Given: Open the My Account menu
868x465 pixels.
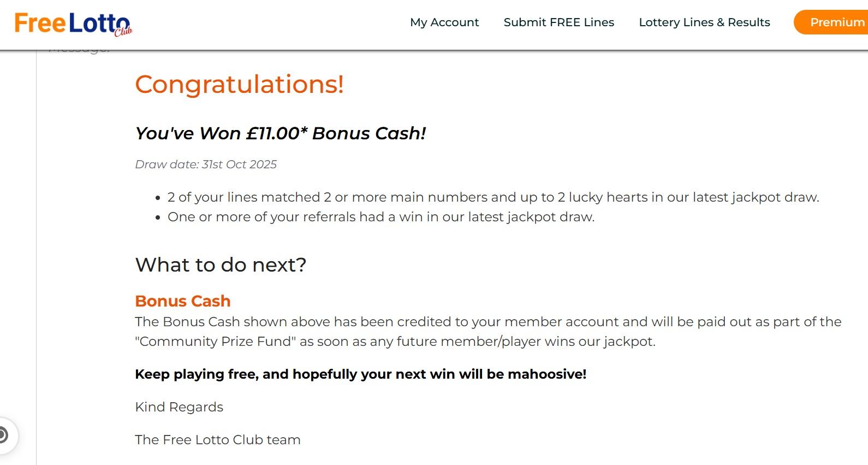Looking at the screenshot, I should pos(444,22).
